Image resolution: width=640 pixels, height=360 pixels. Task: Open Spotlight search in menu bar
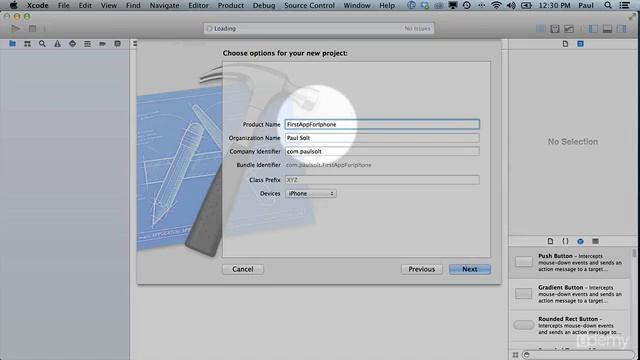[608, 5]
